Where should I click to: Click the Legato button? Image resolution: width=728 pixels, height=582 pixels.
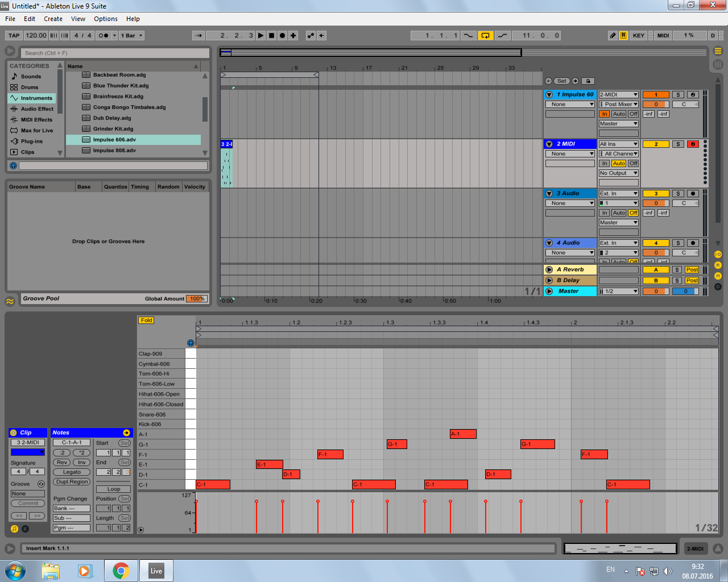coord(72,472)
